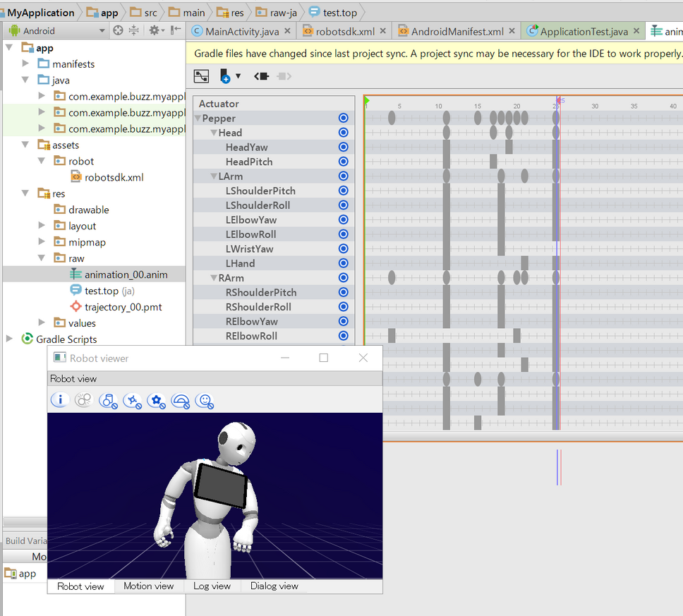The width and height of the screenshot is (683, 616).
Task: Toggle the blue circle for HeadYaw actuator
Action: (344, 147)
